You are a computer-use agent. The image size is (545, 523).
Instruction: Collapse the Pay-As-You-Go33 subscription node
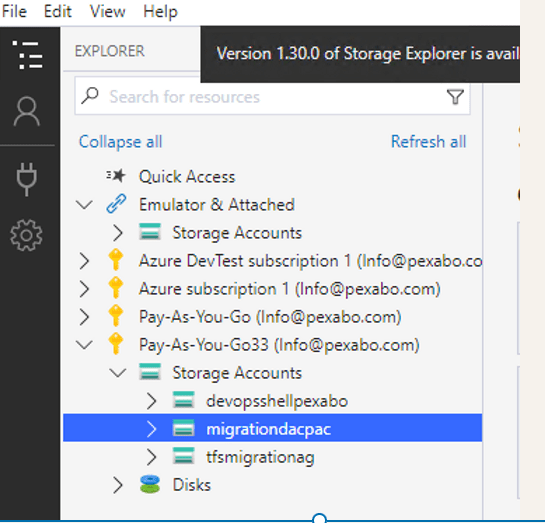84,345
